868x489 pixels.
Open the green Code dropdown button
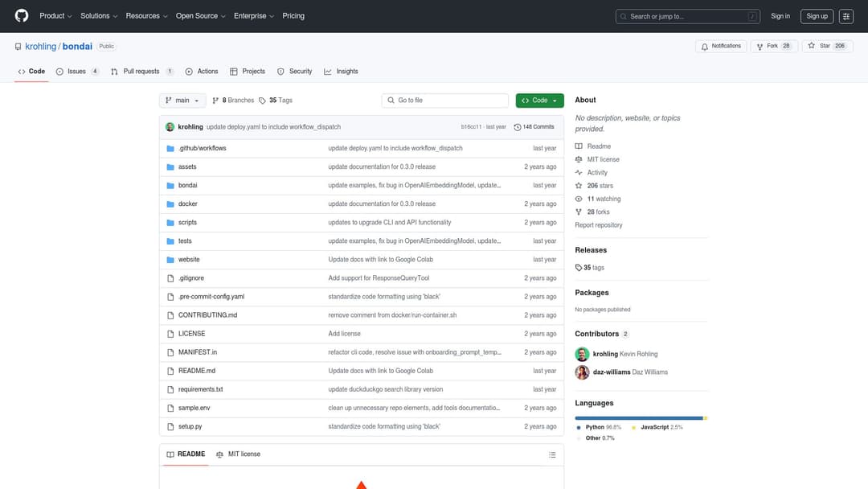pos(539,101)
